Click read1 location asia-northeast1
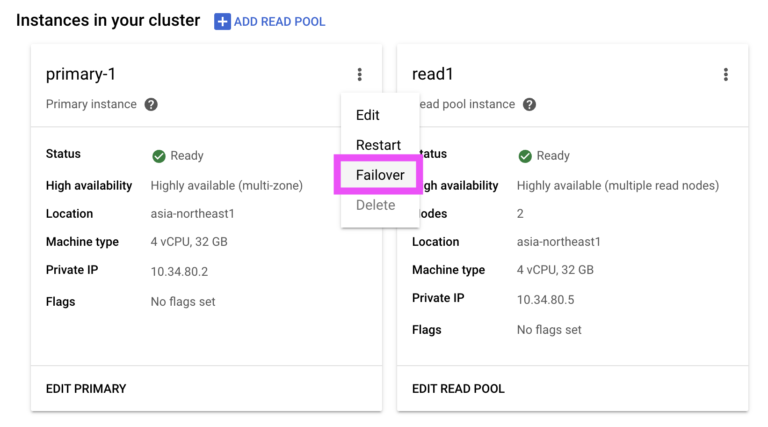The width and height of the screenshot is (768, 427). pyautogui.click(x=558, y=241)
